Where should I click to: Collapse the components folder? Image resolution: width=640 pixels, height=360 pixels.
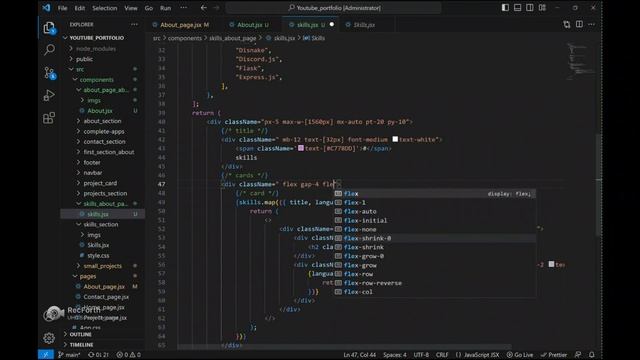[x=96, y=80]
